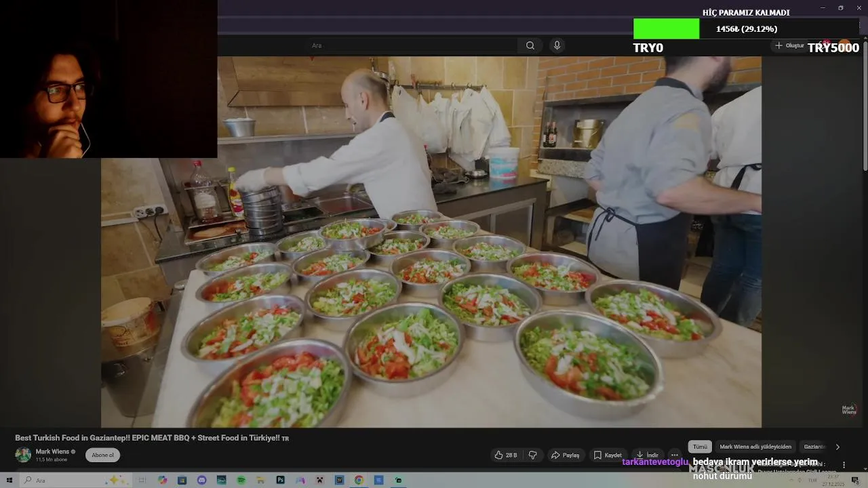Open options menu of the suggested video

pyautogui.click(x=844, y=465)
